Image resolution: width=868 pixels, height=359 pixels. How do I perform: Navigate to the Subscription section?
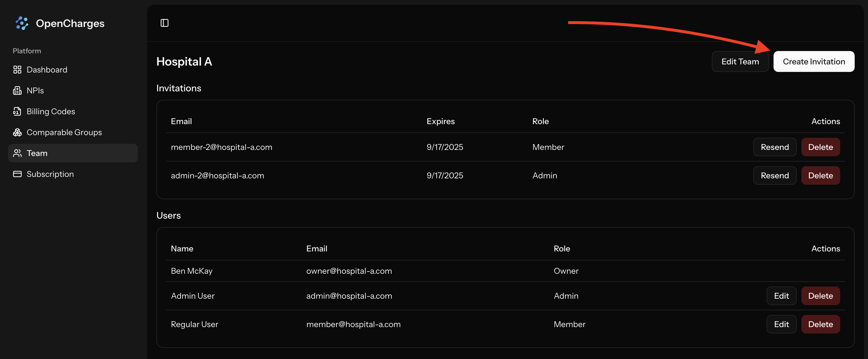(x=50, y=174)
